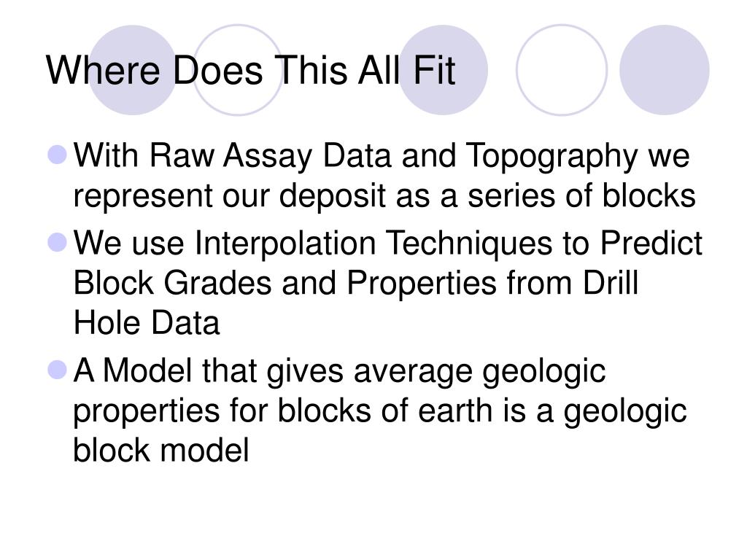The width and height of the screenshot is (747, 560).
Task: Click the word 'Topography' in the first bullet
Action: [551, 157]
